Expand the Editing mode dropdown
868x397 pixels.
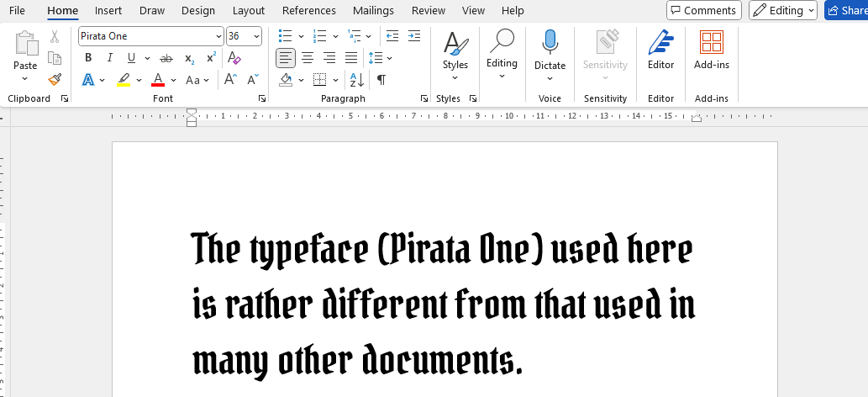(783, 11)
